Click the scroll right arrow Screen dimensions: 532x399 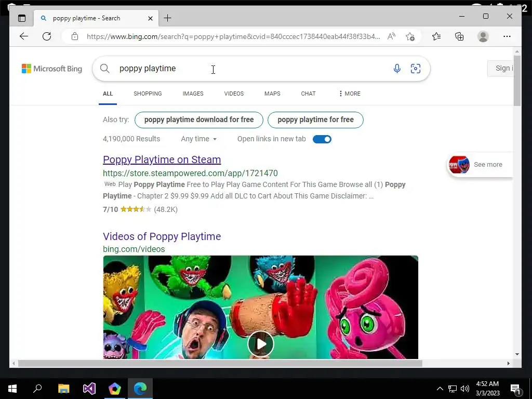509,363
